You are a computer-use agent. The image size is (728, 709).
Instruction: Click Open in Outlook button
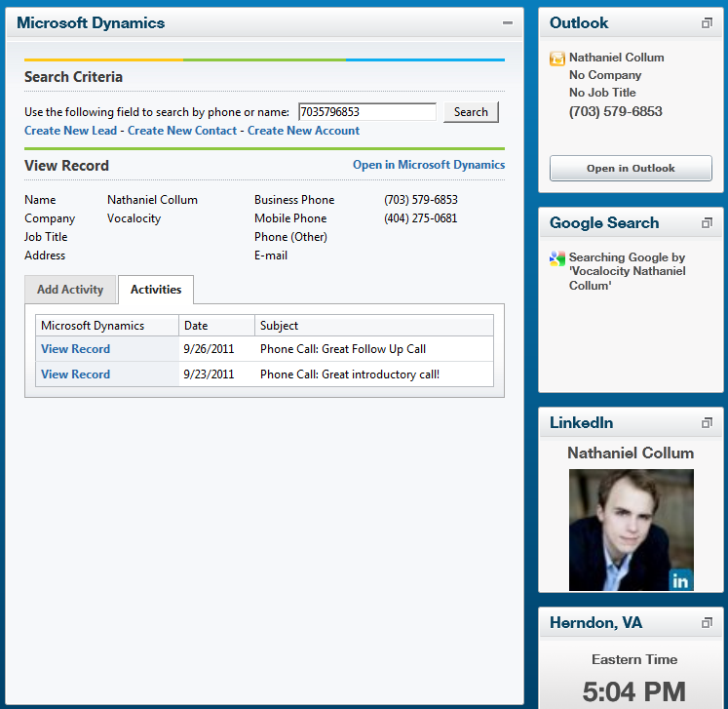pos(631,168)
